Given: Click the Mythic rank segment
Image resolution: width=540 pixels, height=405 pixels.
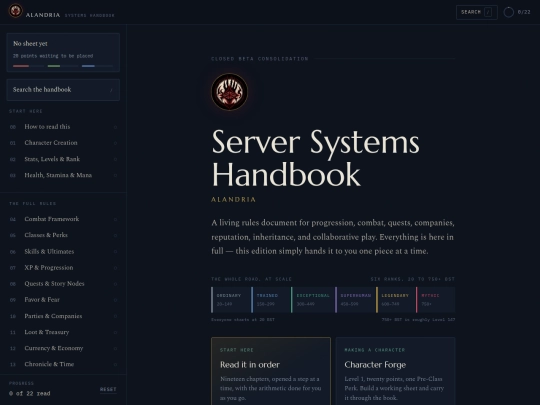Looking at the screenshot, I should (436, 300).
